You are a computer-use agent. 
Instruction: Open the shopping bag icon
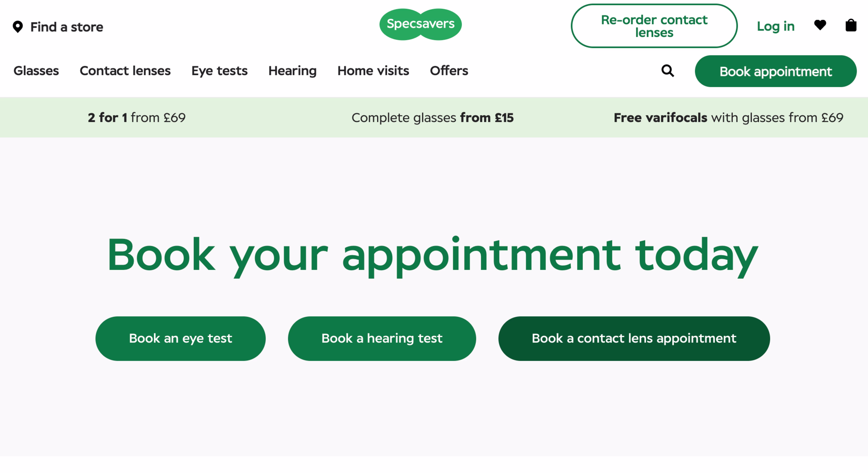tap(851, 25)
